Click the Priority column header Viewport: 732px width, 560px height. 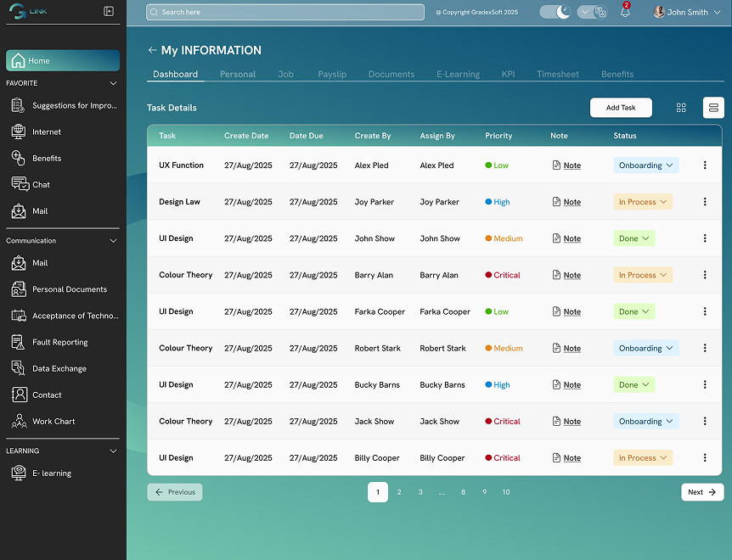pyautogui.click(x=498, y=136)
